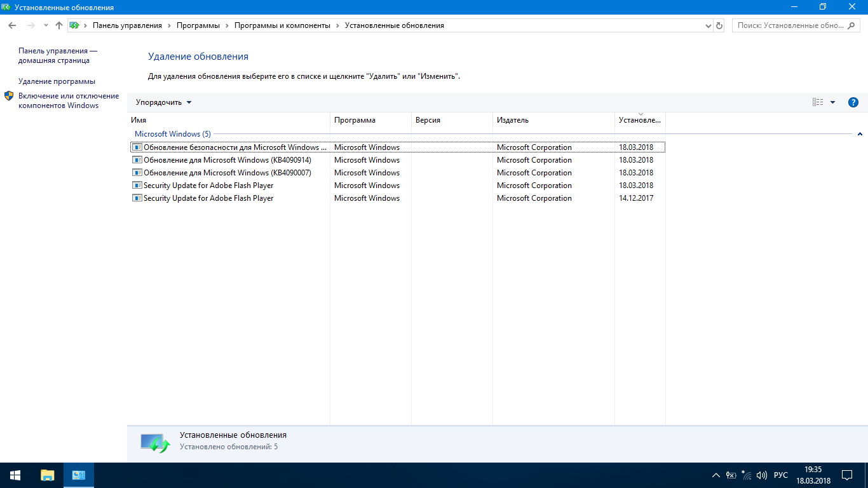The image size is (868, 488).
Task: Open the Панель управления breadcrumb
Action: tap(127, 25)
